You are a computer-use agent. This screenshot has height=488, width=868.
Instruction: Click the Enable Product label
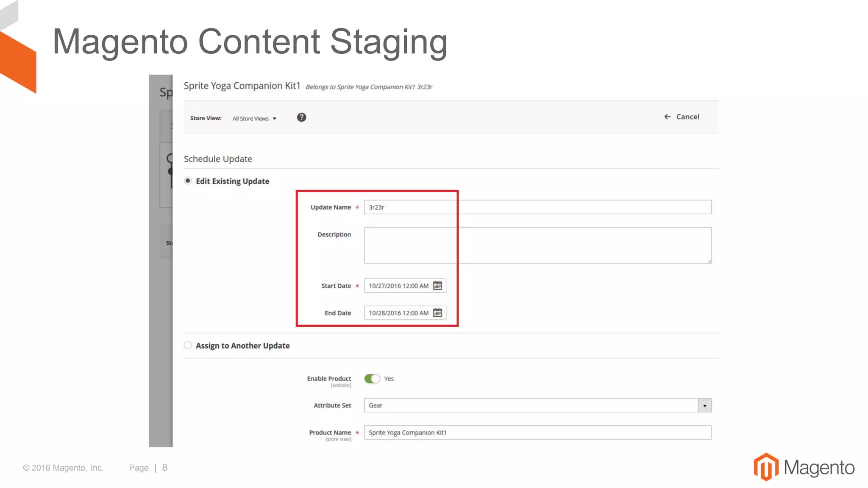(329, 379)
